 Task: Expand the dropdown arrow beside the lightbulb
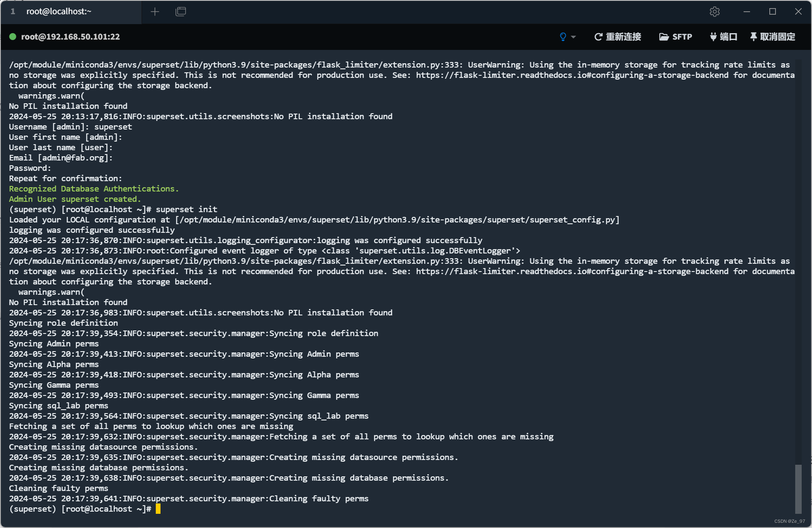[573, 37]
